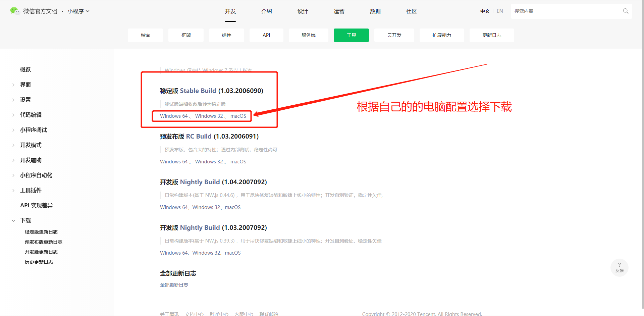Download Stable Build Windows 32
The height and width of the screenshot is (316, 644).
[209, 116]
